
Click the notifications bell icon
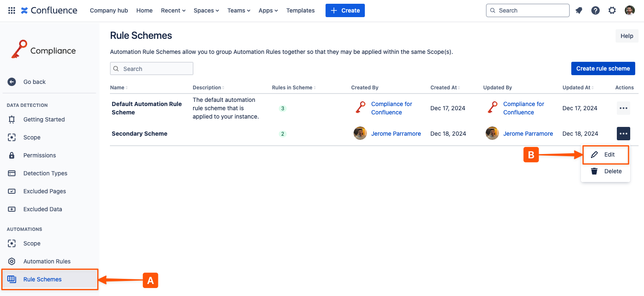[579, 10]
